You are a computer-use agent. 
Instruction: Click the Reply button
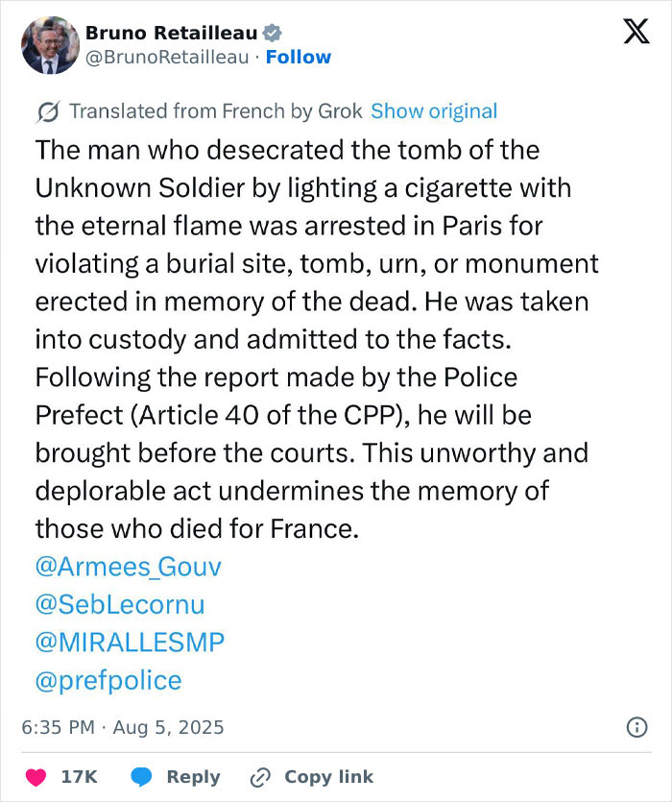195,776
